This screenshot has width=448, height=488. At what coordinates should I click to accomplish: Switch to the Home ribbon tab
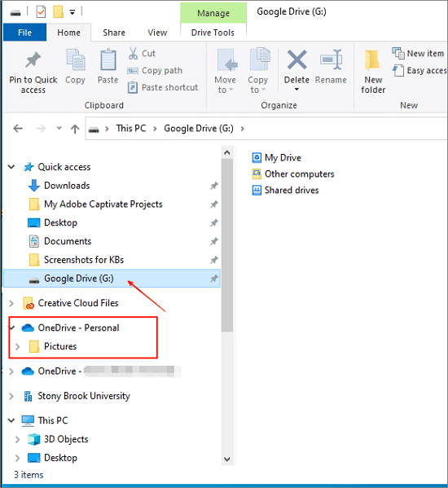[68, 33]
